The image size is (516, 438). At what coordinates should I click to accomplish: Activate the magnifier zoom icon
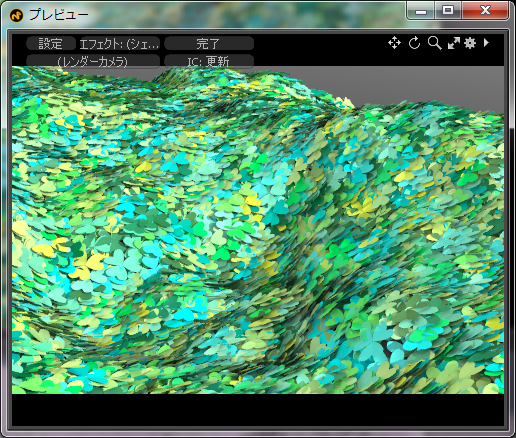click(435, 43)
